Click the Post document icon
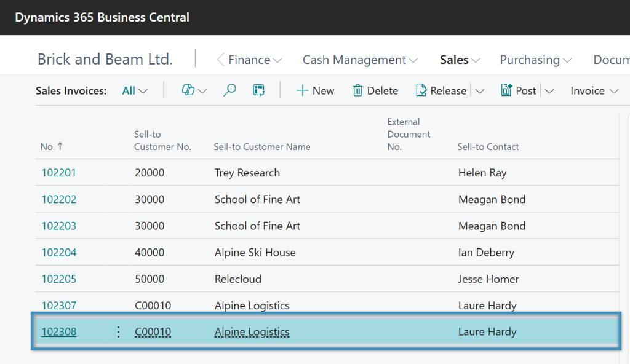The width and height of the screenshot is (630, 364). tap(506, 90)
